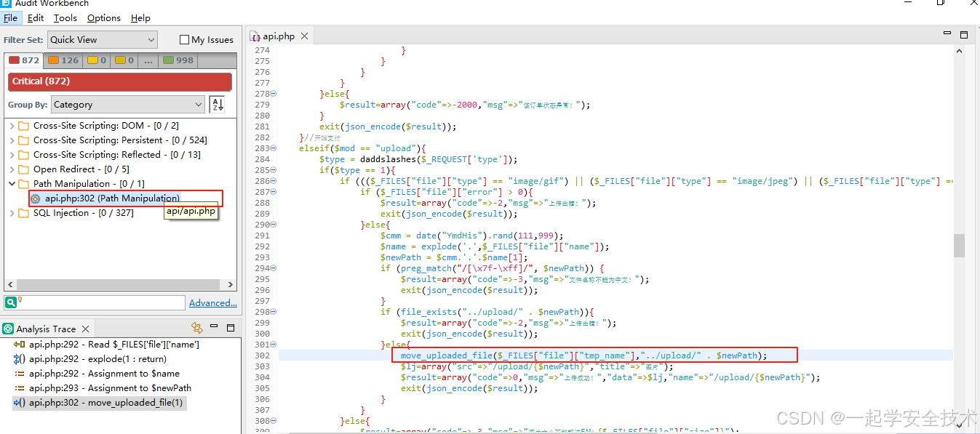This screenshot has height=434, width=980.
Task: Select Cross-Site Scripting: DOM - [0 / 2] row
Action: (x=105, y=126)
